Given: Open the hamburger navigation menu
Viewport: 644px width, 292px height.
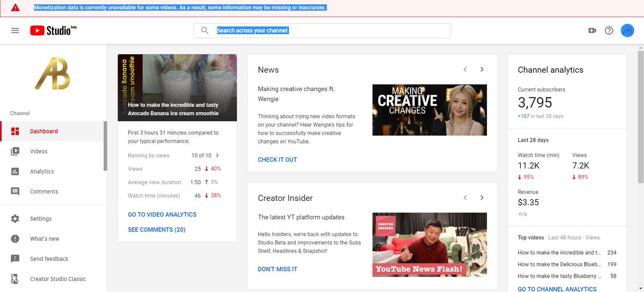Looking at the screenshot, I should (15, 31).
